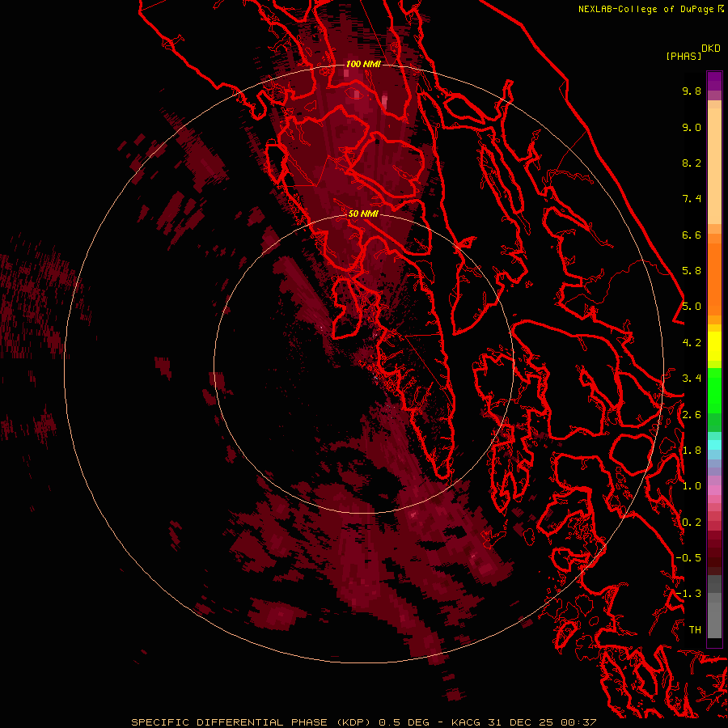Click the bright green segment of the color bar

coord(714,391)
